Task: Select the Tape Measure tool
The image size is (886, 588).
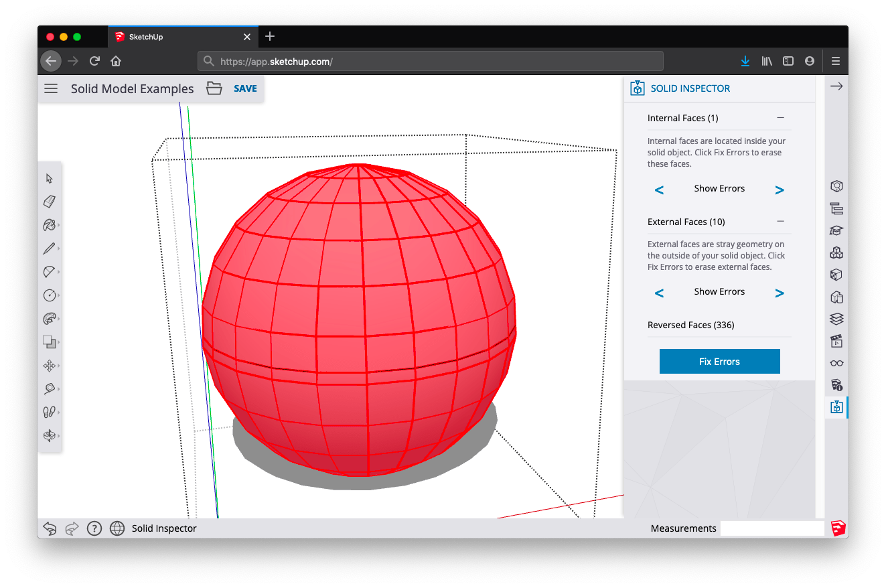Action: tap(49, 388)
